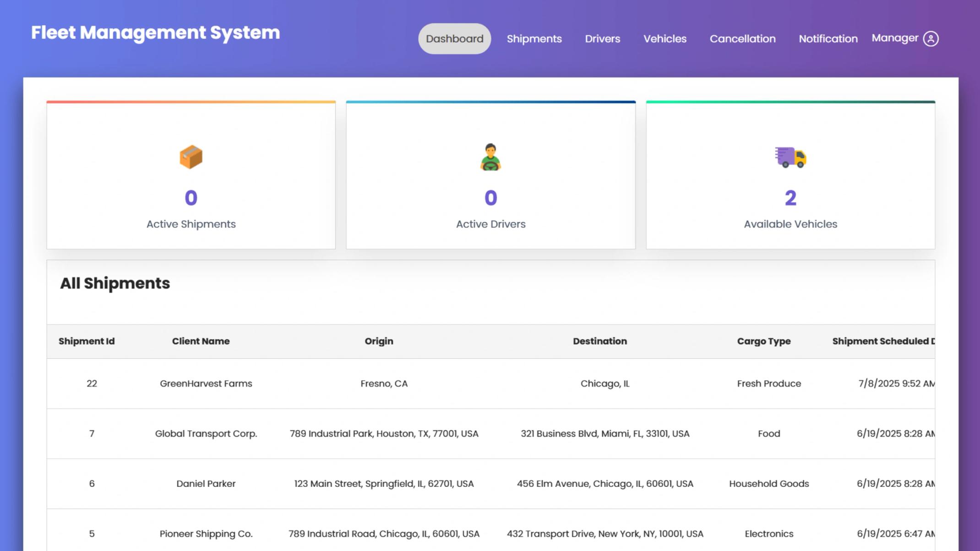This screenshot has width=980, height=551.
Task: Click the All Shipments heading
Action: [x=115, y=283]
